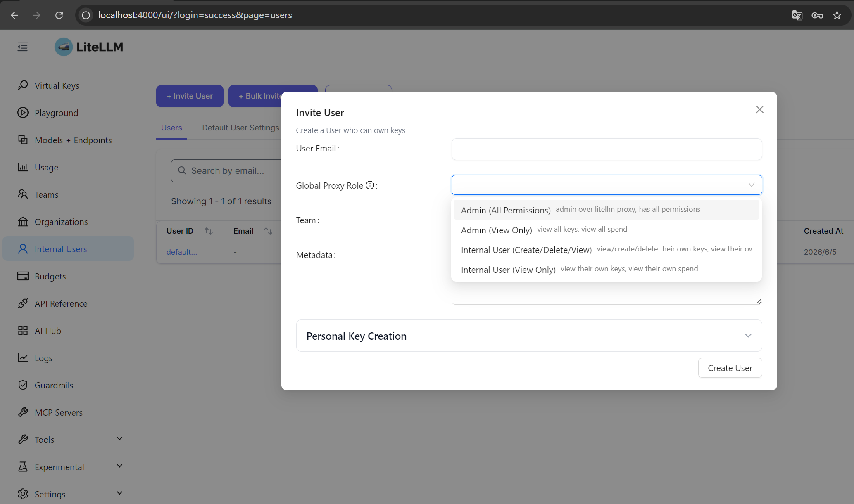Click the Internal Users person icon
Image resolution: width=854 pixels, height=504 pixels.
click(x=23, y=249)
